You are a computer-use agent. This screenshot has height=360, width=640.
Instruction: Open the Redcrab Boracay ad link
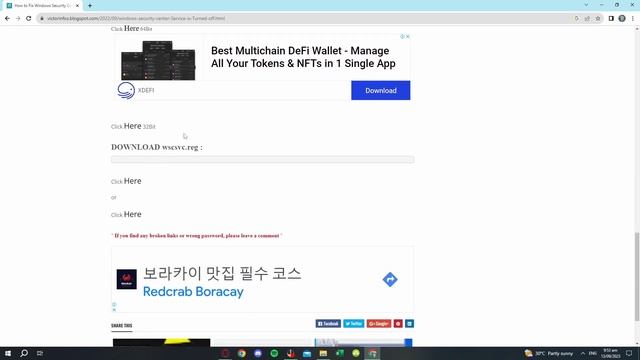(x=193, y=292)
